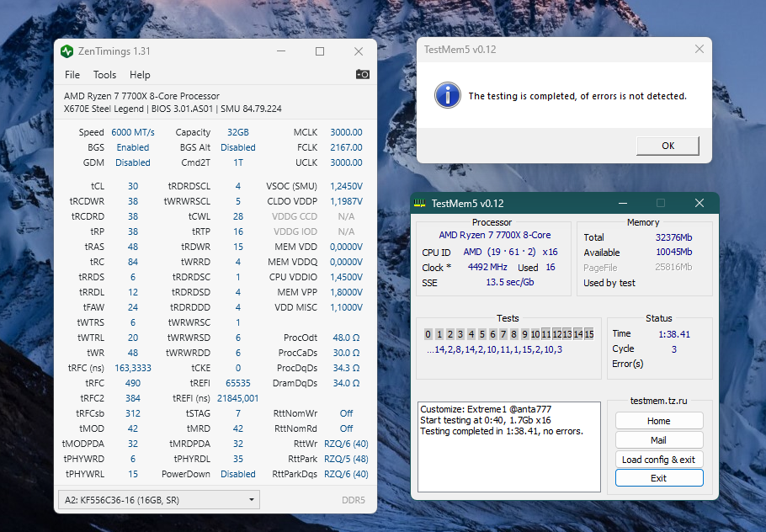Click the GDM Disabled value

click(x=133, y=162)
